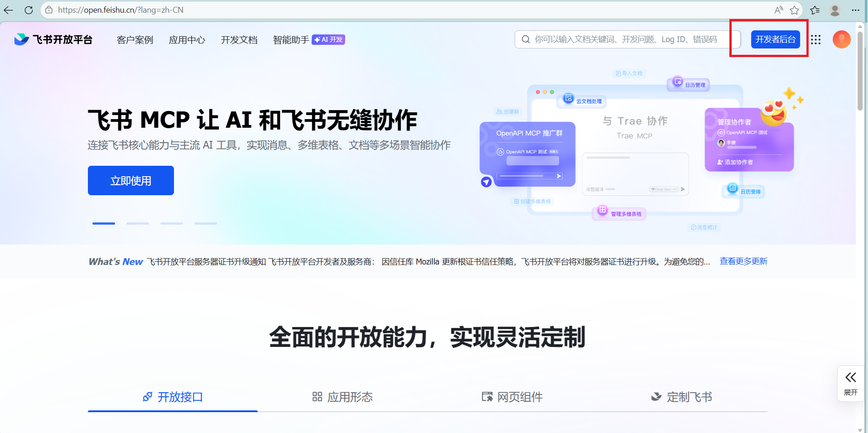Image resolution: width=868 pixels, height=433 pixels.
Task: Select the fourth carousel indicator
Action: coord(206,223)
